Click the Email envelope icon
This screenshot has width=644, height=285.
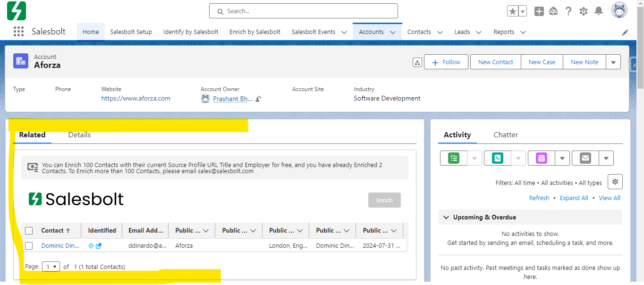point(585,158)
